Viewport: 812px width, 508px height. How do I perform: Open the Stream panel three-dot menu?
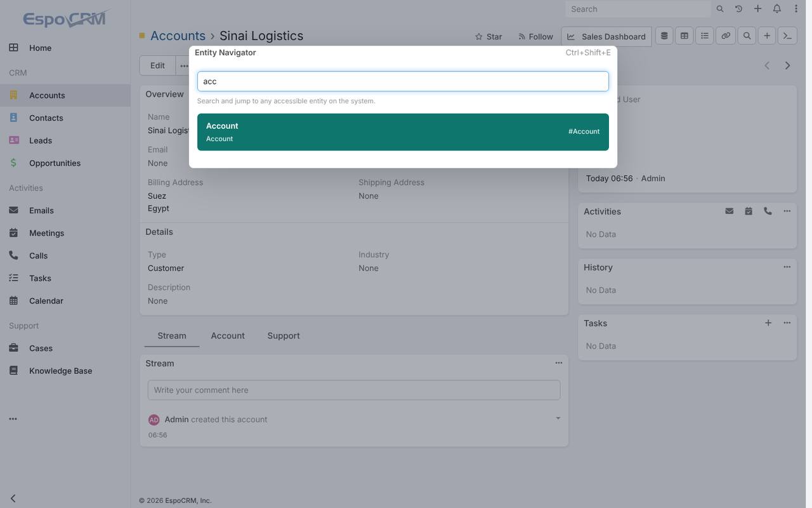click(x=559, y=363)
